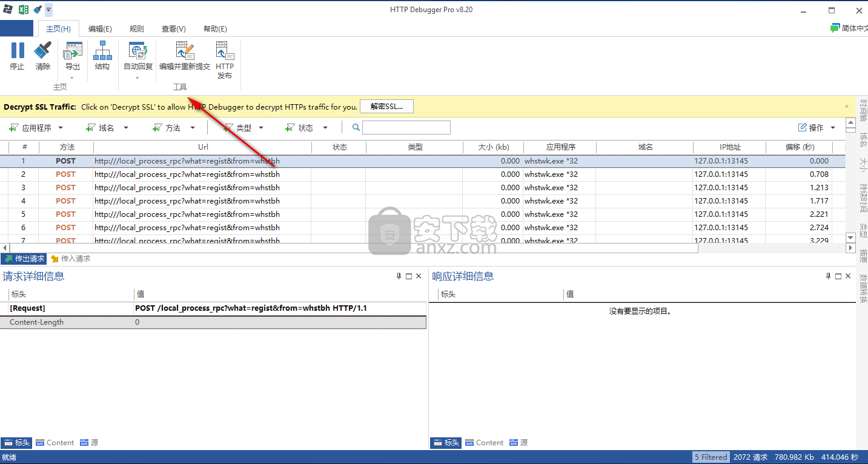Click the blue application menu button
The image size is (868, 464).
pos(16,28)
